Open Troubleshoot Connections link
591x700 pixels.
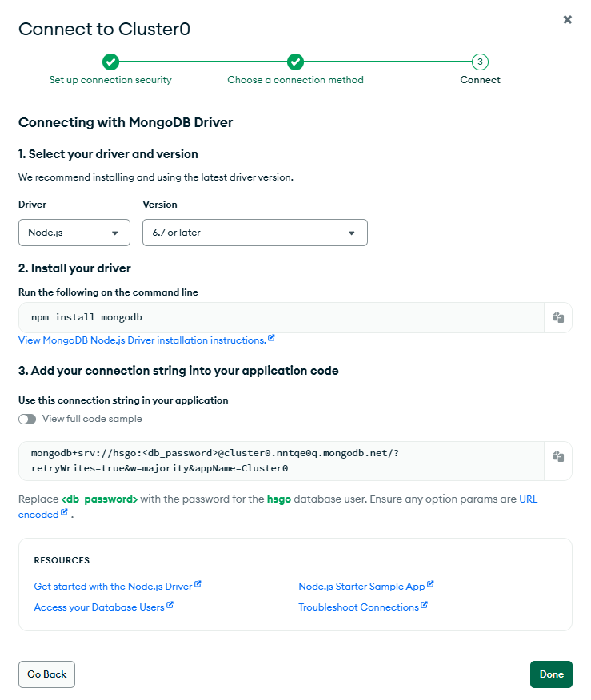(x=358, y=607)
